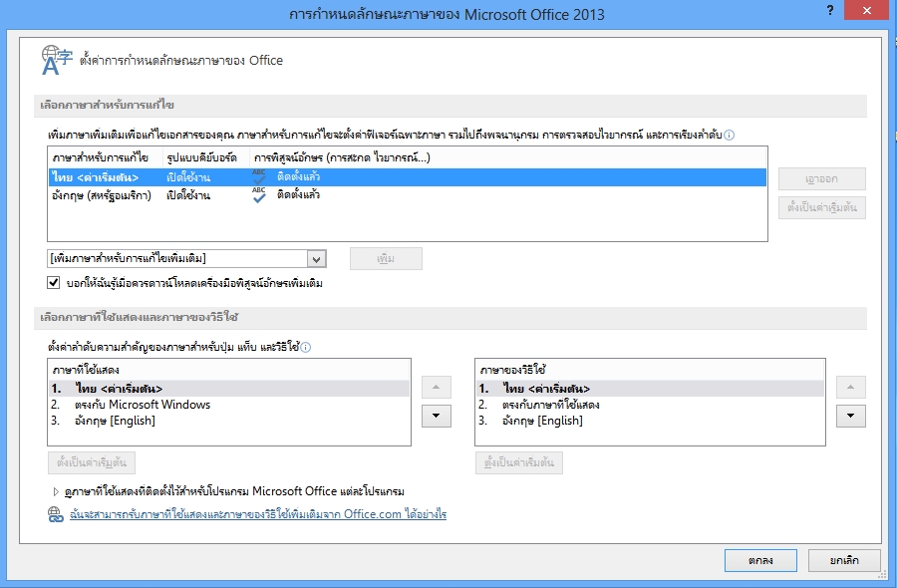Click info icon beside display priority description
Screen dimensions: 897x588
306,347
